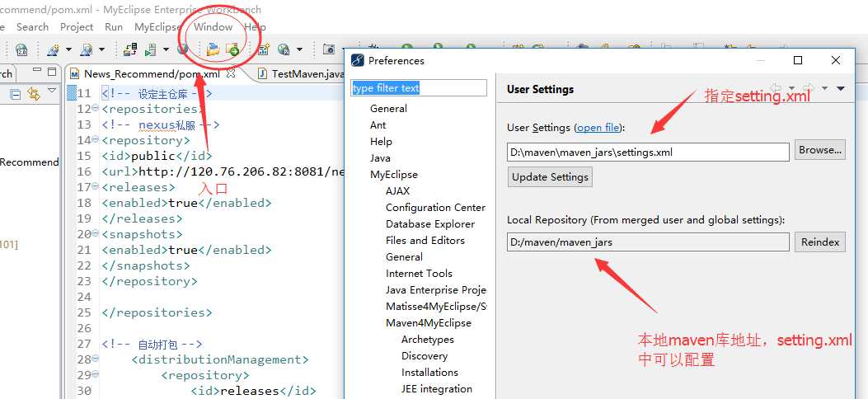868x399 pixels.
Task: Click the Web 2.0 browser toolbar icon
Action: [x=21, y=49]
